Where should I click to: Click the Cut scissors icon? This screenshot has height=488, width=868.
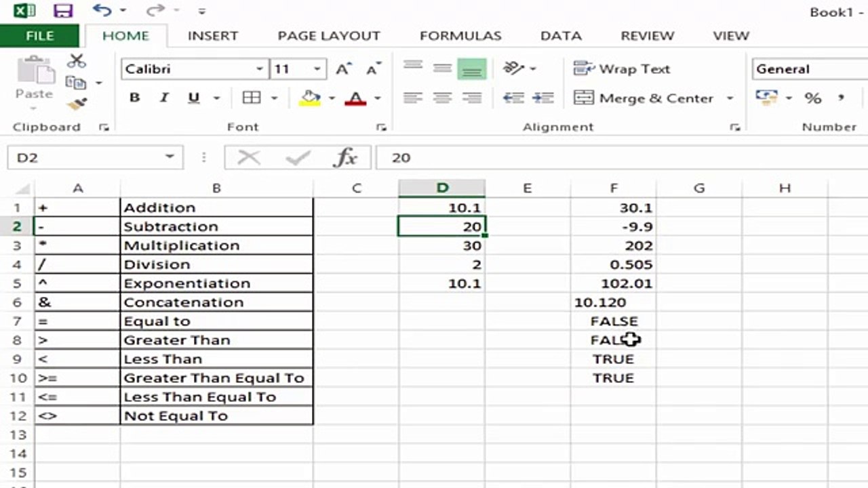pyautogui.click(x=77, y=62)
